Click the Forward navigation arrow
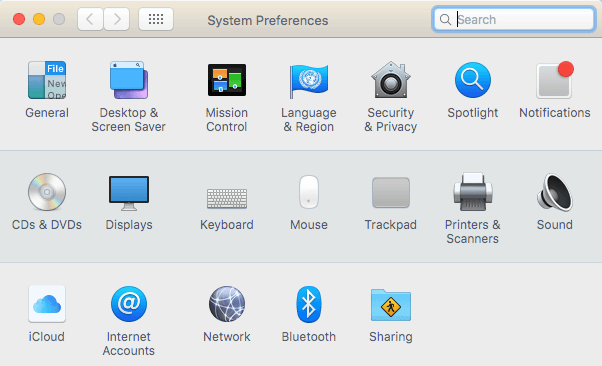 point(116,19)
